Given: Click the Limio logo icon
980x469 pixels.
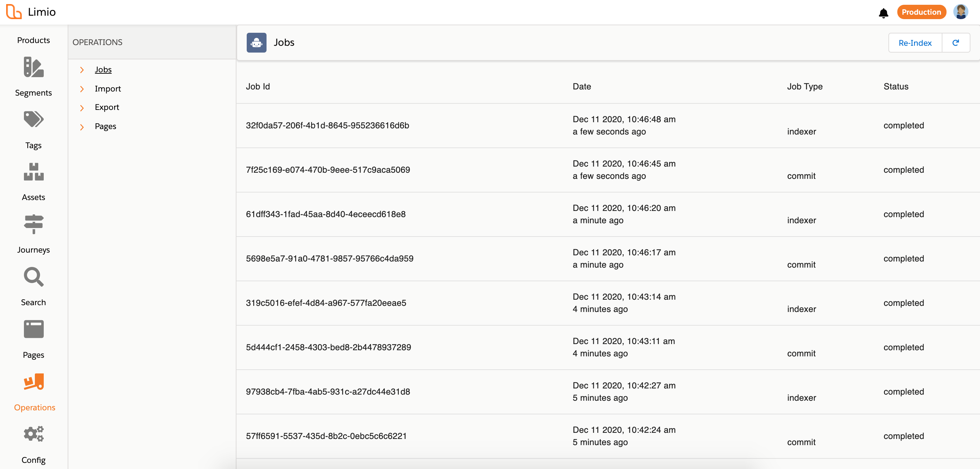Looking at the screenshot, I should coord(14,11).
